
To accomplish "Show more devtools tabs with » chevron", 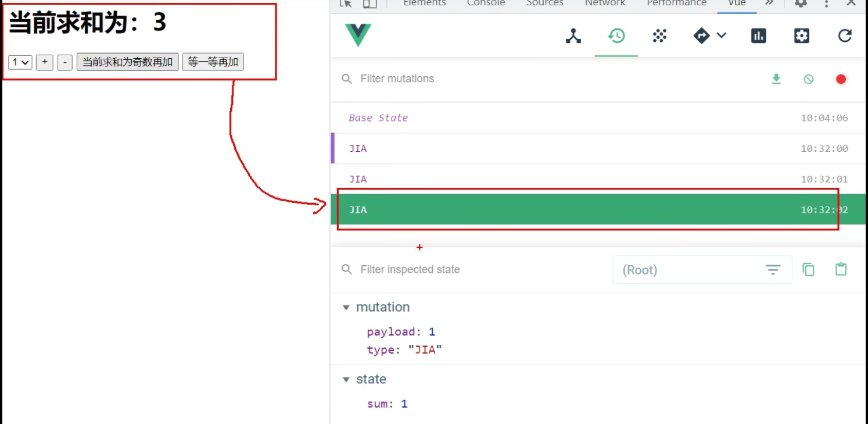I will [x=769, y=3].
